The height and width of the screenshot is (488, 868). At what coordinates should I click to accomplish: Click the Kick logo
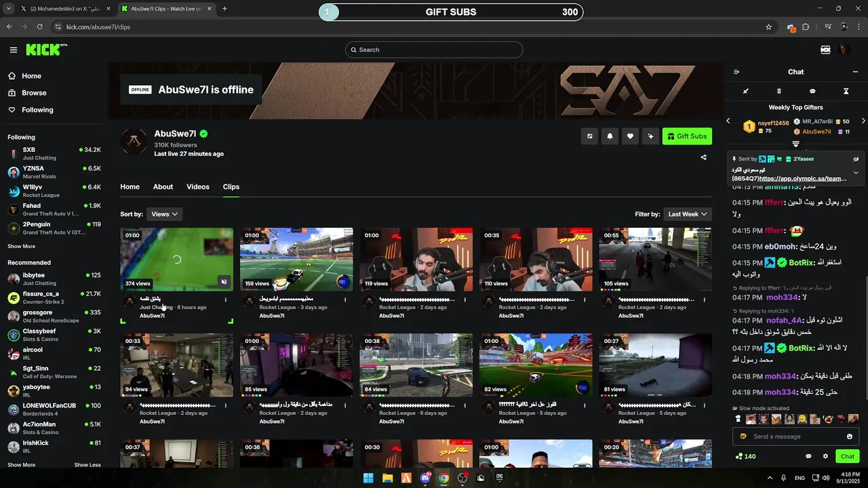[46, 49]
